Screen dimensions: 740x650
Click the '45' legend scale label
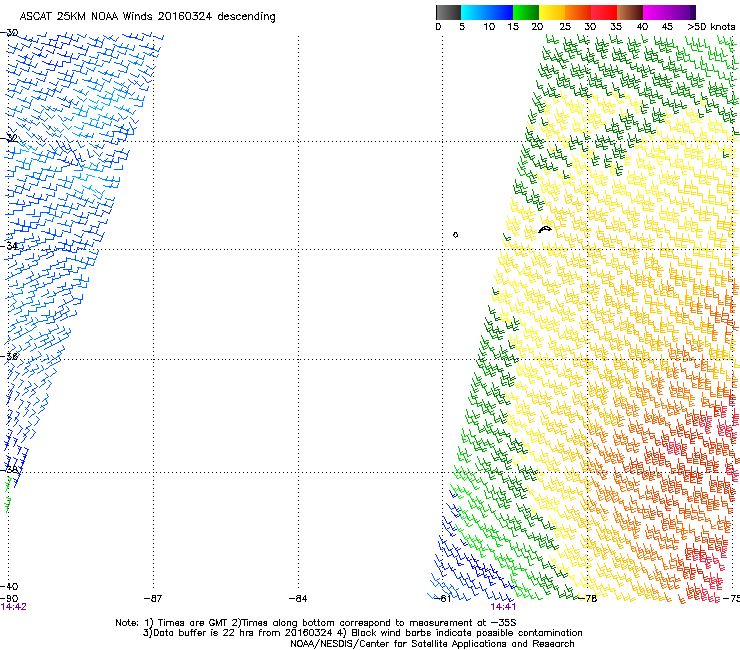point(667,26)
